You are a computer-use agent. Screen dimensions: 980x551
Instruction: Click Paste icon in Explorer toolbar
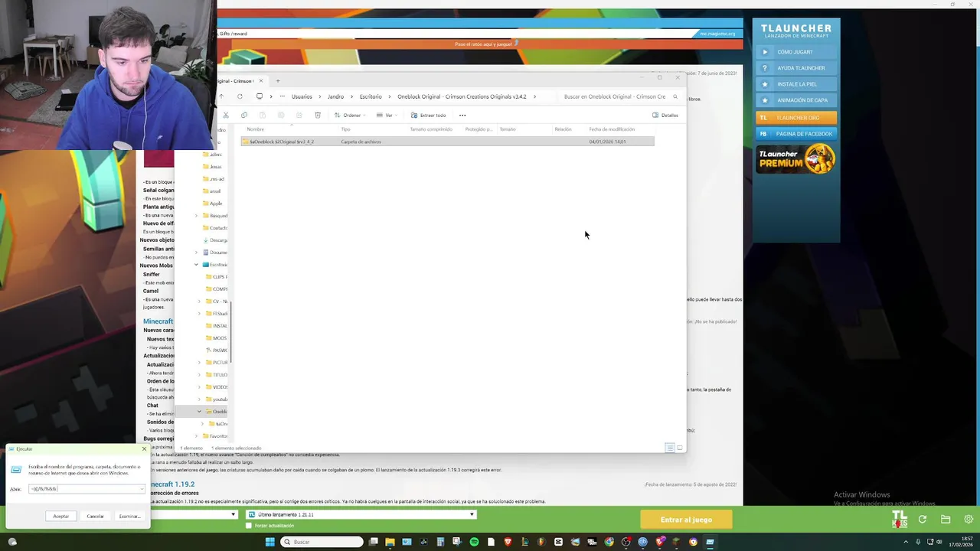(262, 116)
